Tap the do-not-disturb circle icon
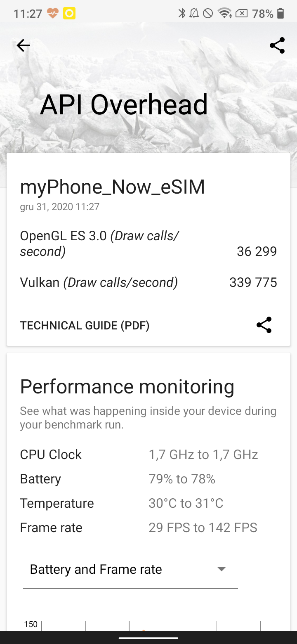Image resolution: width=297 pixels, height=644 pixels. tap(208, 14)
